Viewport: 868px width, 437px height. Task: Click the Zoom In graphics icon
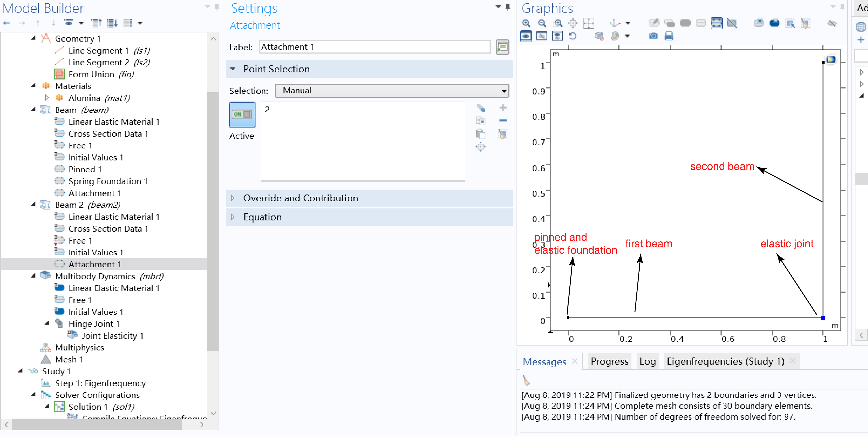point(526,23)
